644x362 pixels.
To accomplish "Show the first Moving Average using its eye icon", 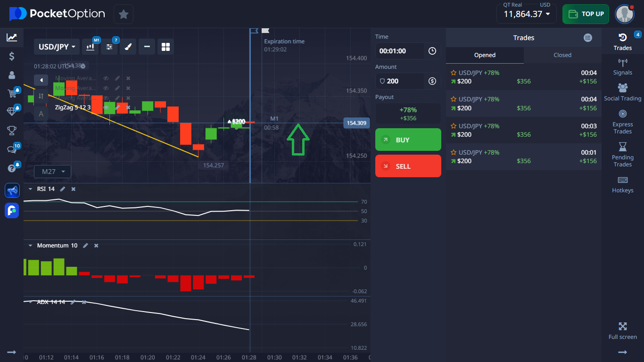I will pyautogui.click(x=106, y=78).
